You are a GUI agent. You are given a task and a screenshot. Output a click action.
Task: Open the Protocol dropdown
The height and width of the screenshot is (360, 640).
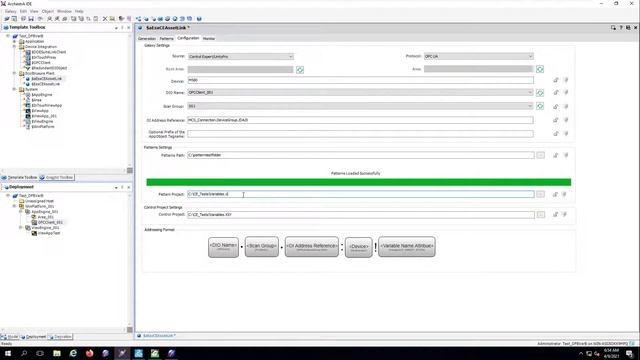(478, 56)
